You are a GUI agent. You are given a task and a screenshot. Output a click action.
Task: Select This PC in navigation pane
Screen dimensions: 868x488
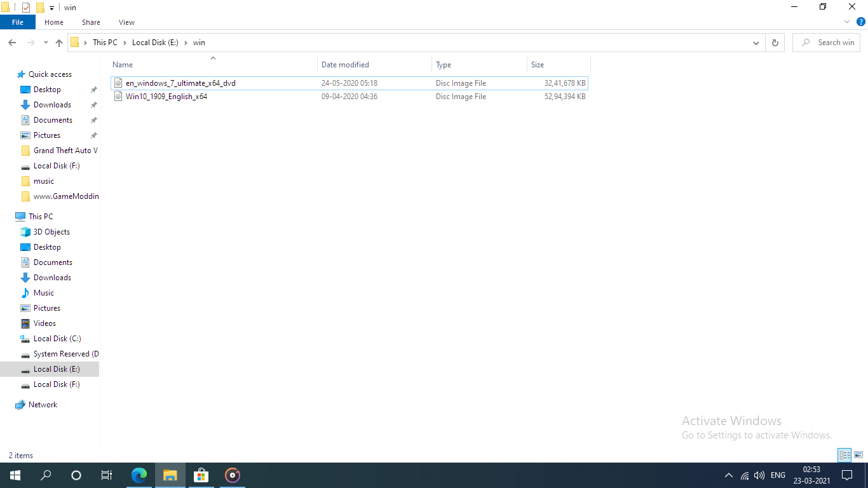pos(41,217)
